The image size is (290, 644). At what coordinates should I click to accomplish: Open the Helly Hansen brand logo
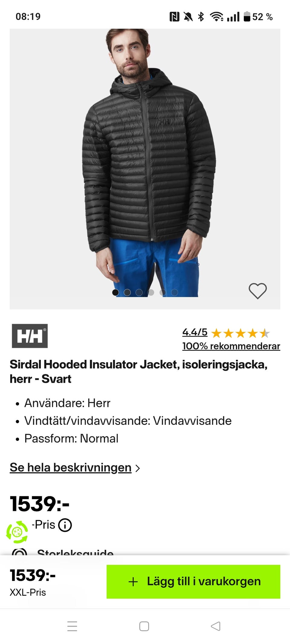(30, 336)
